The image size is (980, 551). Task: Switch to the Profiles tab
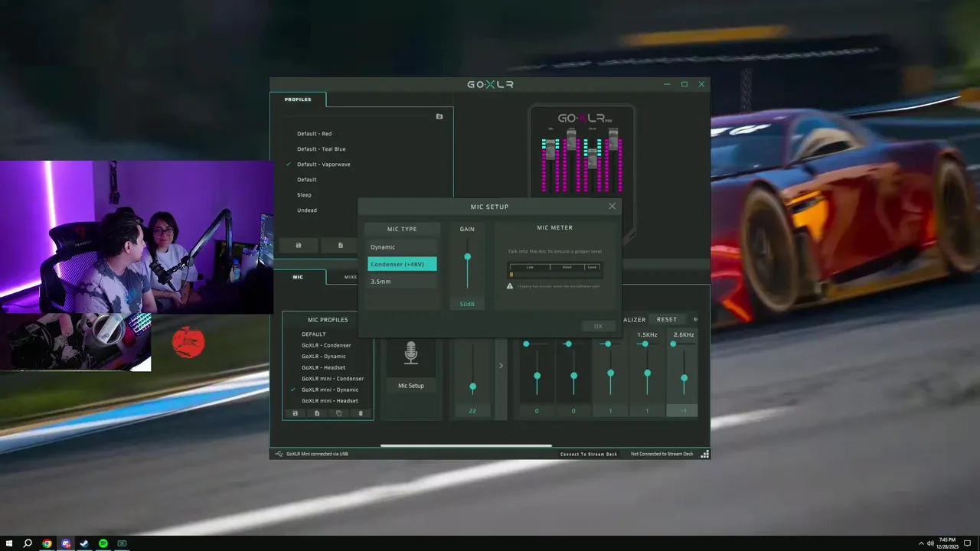coord(298,99)
